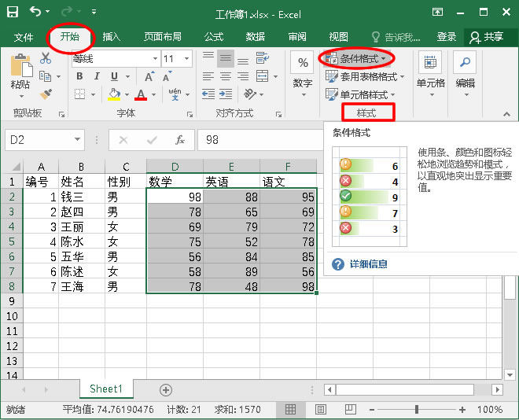Copy selection with copy icon
The width and height of the screenshot is (519, 420).
point(46,76)
